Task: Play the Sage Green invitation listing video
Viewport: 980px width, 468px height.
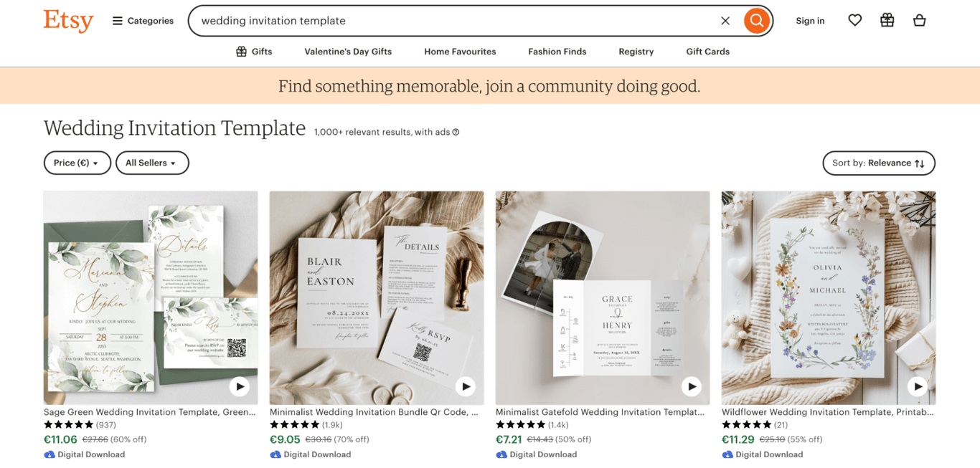Action: coord(240,386)
